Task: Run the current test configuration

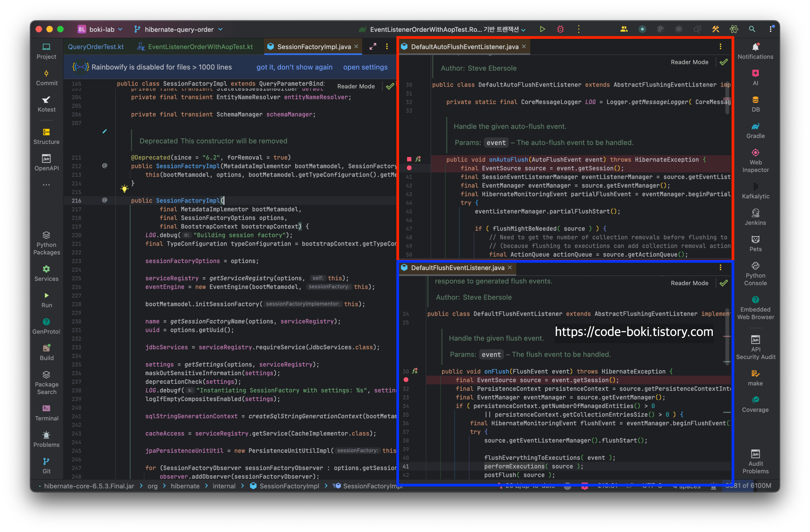Action: pyautogui.click(x=542, y=29)
